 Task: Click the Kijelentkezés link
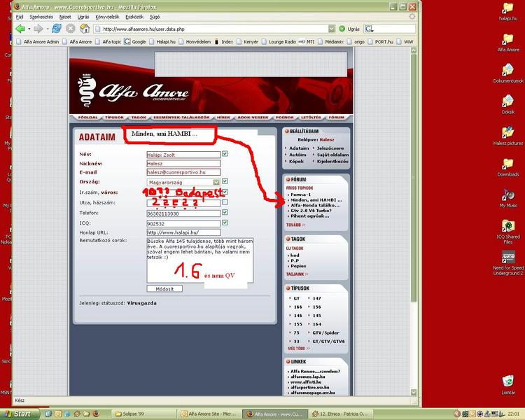pyautogui.click(x=332, y=161)
